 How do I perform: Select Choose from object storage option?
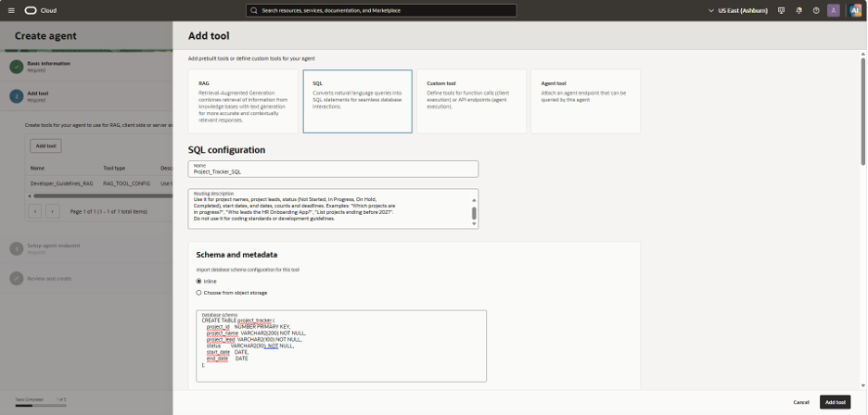pyautogui.click(x=198, y=293)
